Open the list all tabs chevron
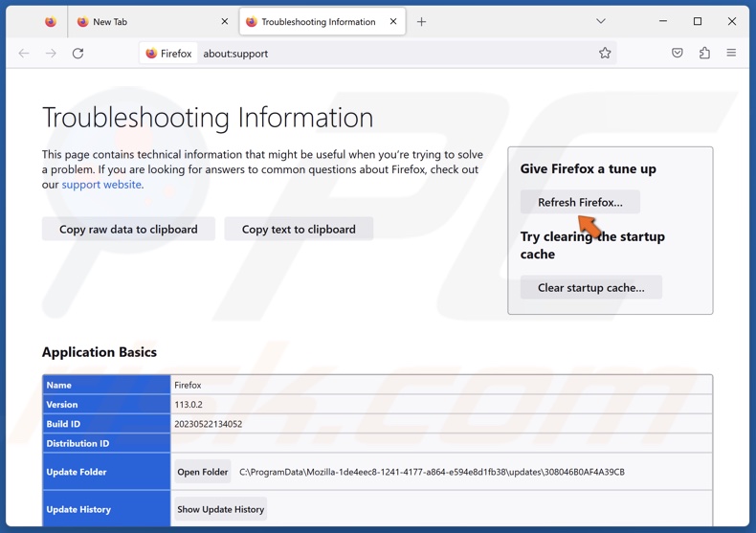Image resolution: width=756 pixels, height=533 pixels. (x=601, y=21)
